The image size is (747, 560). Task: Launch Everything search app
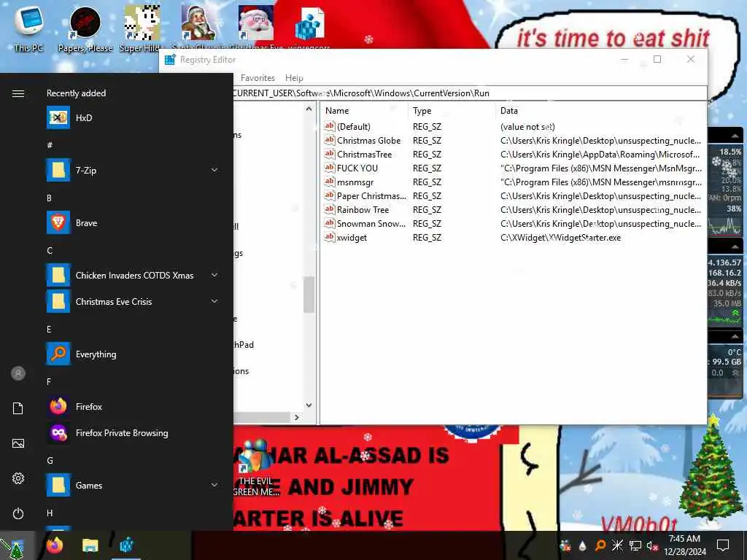tap(133, 354)
